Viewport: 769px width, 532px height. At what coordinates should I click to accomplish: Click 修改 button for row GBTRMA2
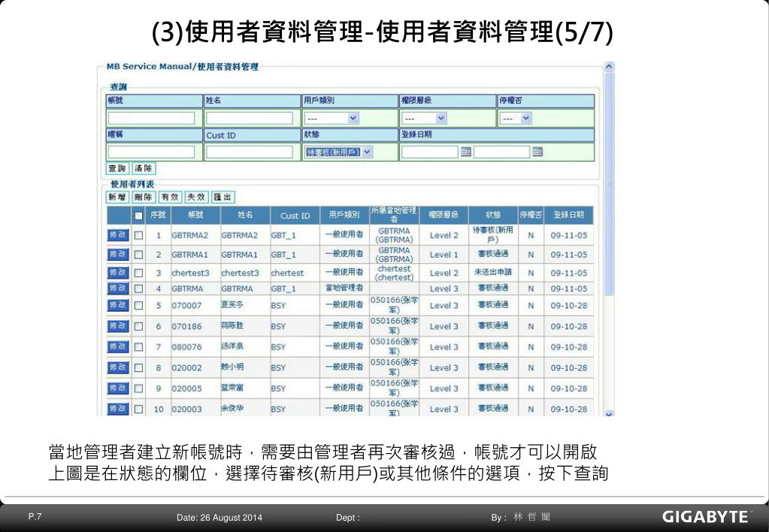[118, 235]
